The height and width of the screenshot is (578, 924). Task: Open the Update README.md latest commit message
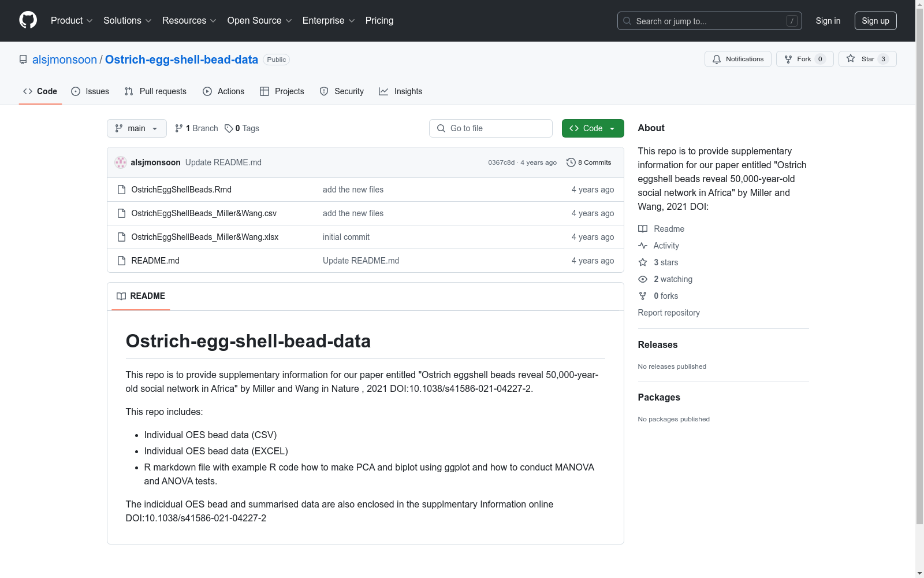[x=223, y=162]
